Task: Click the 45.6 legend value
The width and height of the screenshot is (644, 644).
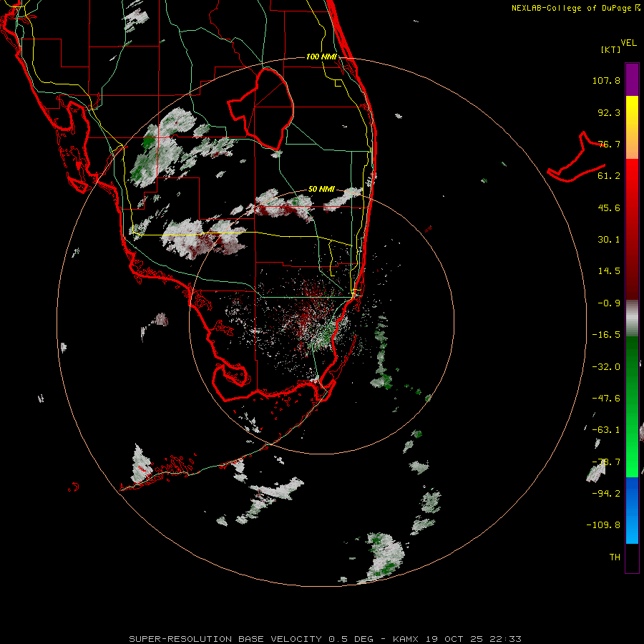Action: point(609,208)
